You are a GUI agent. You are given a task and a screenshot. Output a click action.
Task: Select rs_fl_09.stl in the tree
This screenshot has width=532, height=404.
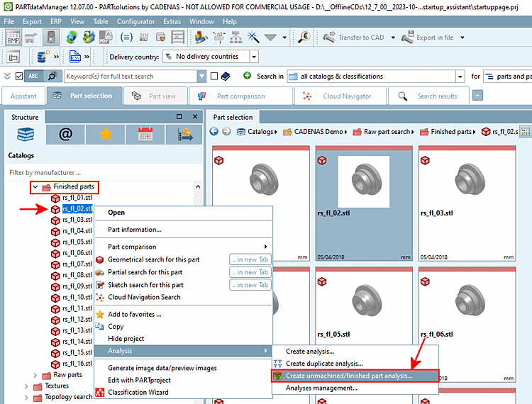[77, 286]
